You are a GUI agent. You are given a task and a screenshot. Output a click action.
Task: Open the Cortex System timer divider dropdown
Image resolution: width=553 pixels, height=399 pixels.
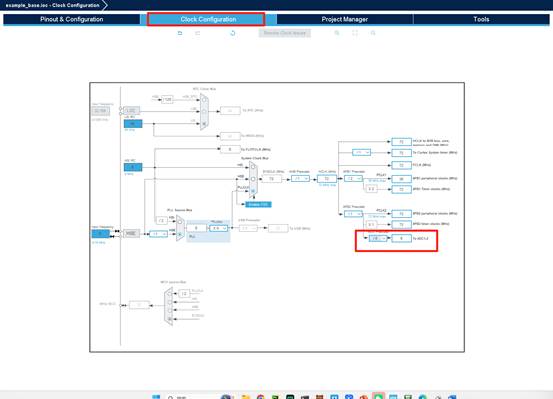tap(361, 152)
